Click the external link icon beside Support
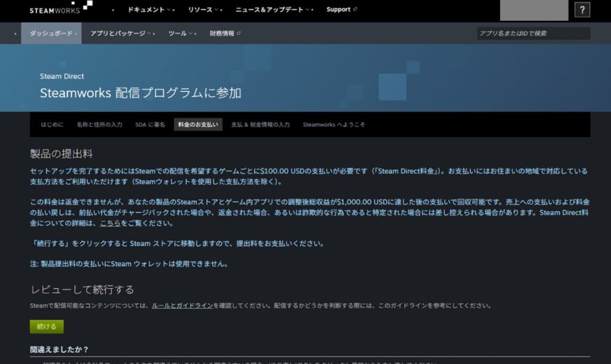This screenshot has width=611, height=364. (356, 10)
